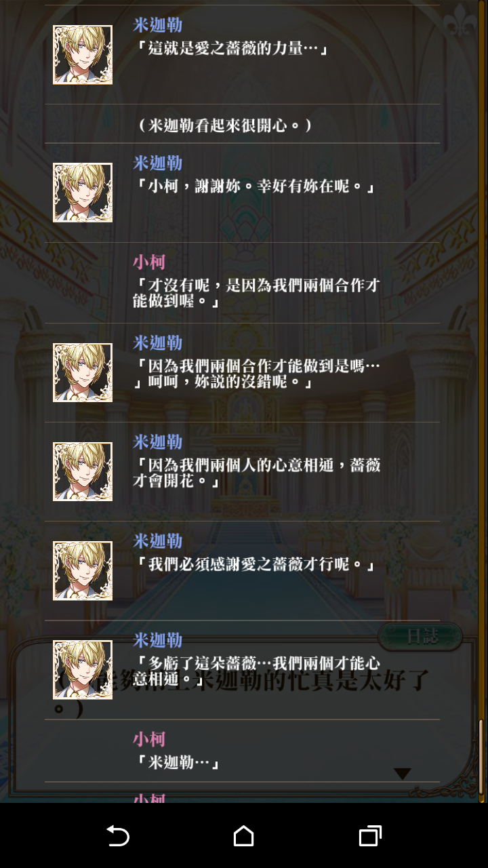488x868 pixels.
Task: Tap the avatar beside 「呵呵,妳說的沒錯呢」
Action: (x=83, y=372)
